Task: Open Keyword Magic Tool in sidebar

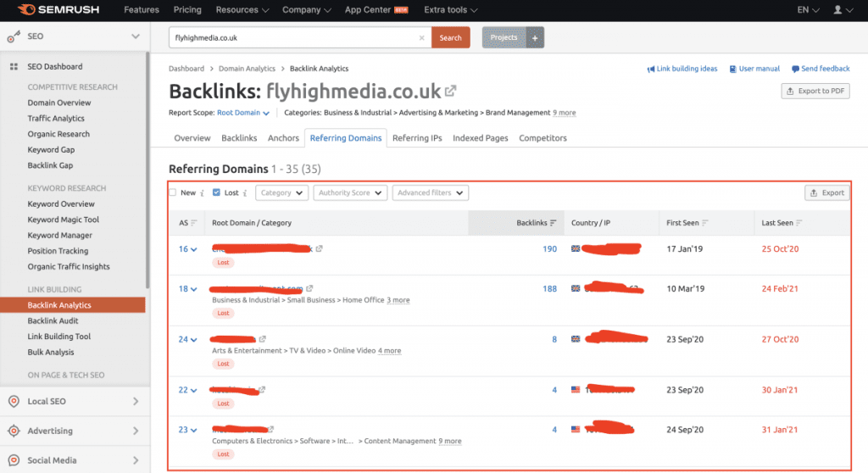Action: click(x=64, y=220)
